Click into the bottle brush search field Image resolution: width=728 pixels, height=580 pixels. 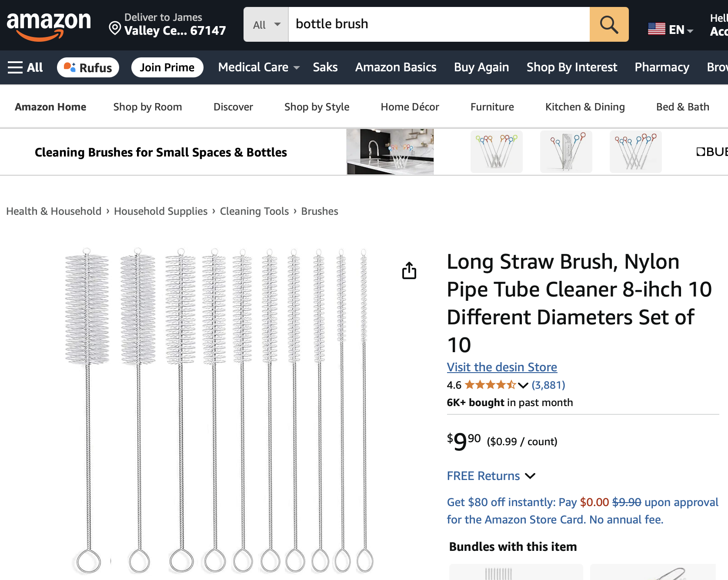point(439,24)
